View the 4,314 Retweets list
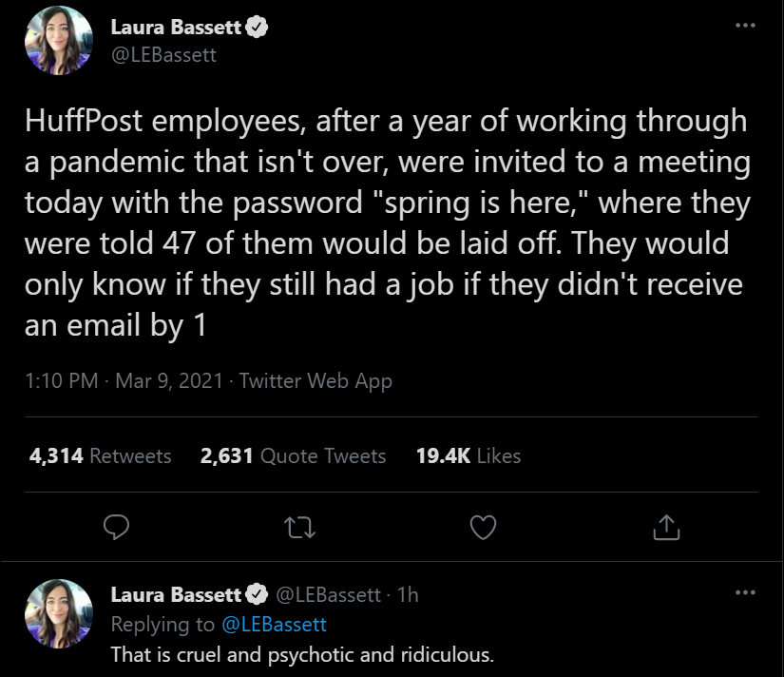Viewport: 784px width, 677px height. (x=101, y=456)
